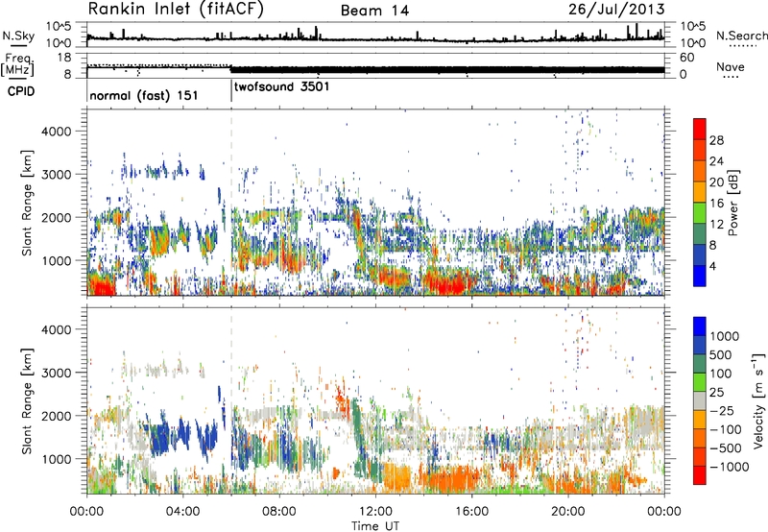Click the '20:00' time axis label
This screenshot has width=768, height=532.
pos(567,512)
